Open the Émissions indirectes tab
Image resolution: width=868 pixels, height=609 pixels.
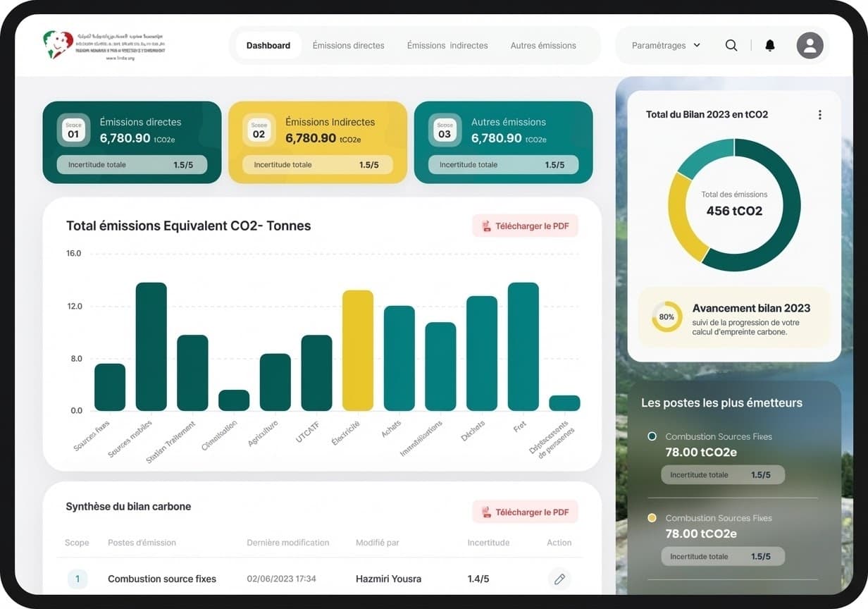447,45
